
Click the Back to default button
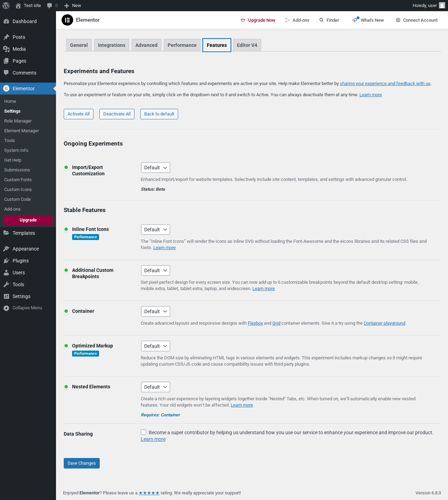[x=159, y=114]
